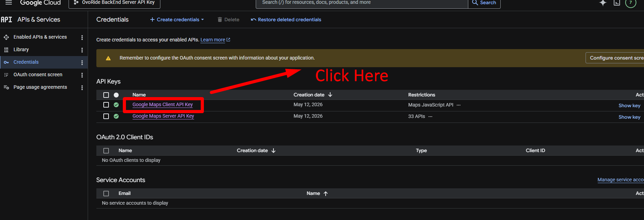Check the Google Maps Client API Key checkbox
The width and height of the screenshot is (644, 220).
pos(106,105)
